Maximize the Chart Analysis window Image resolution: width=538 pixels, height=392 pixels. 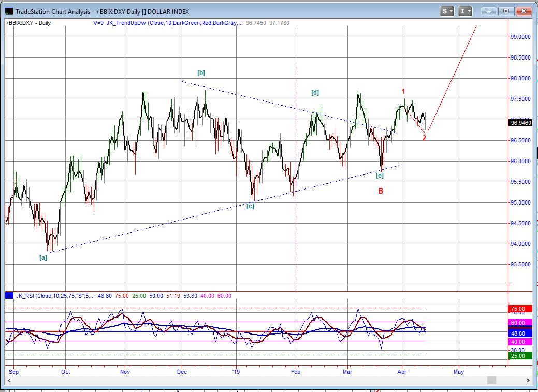(x=506, y=11)
